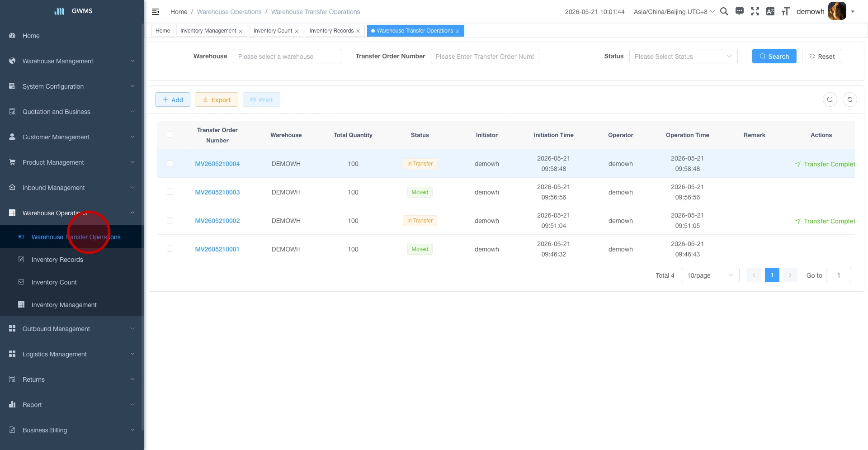Open the messages chat bubble icon
The width and height of the screenshot is (868, 450).
pos(740,11)
